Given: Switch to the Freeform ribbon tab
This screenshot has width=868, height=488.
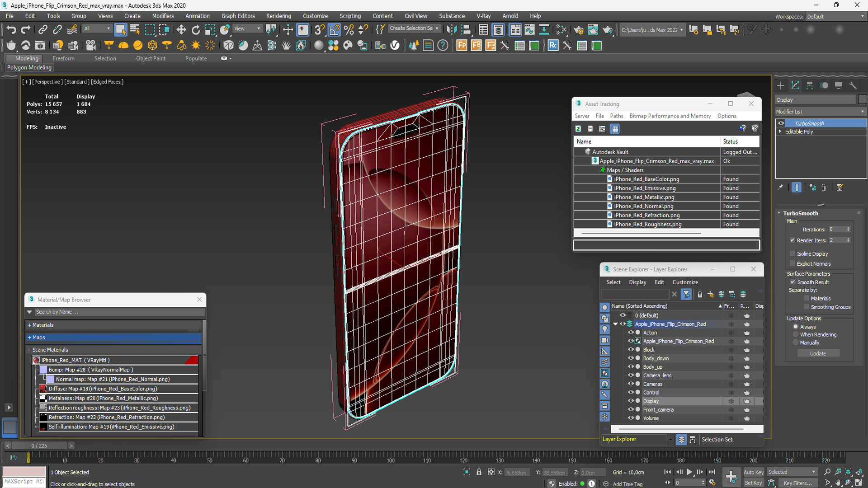Looking at the screenshot, I should coord(63,58).
